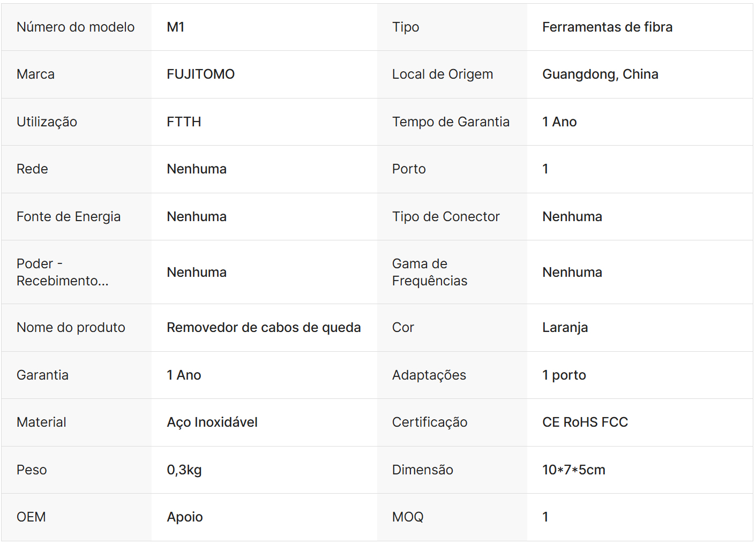Click the truncated 'Poder - Recebimento...' label
Viewport: 756px width, 544px height.
[62, 272]
